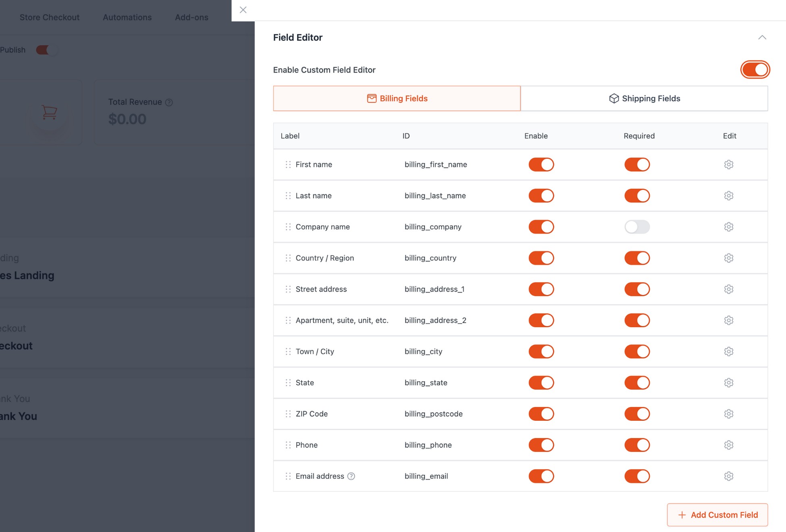Image resolution: width=786 pixels, height=532 pixels.
Task: Open settings gear for Street address field
Action: pos(728,289)
